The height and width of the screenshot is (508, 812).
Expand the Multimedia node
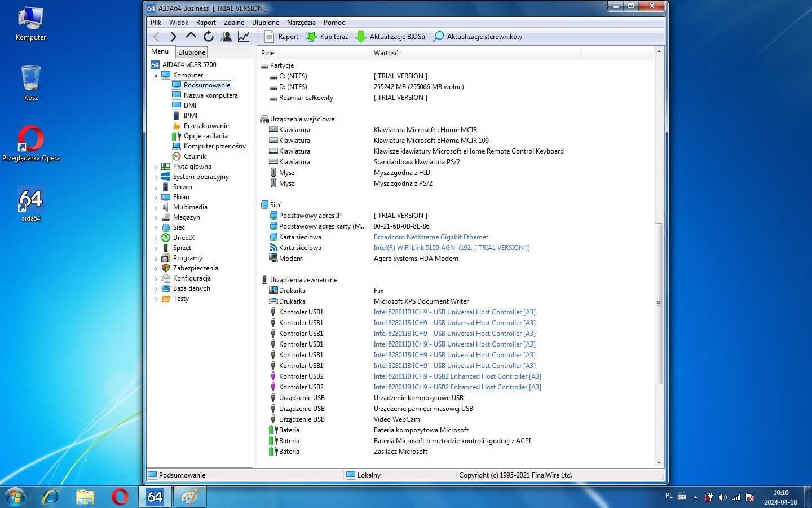click(x=156, y=207)
